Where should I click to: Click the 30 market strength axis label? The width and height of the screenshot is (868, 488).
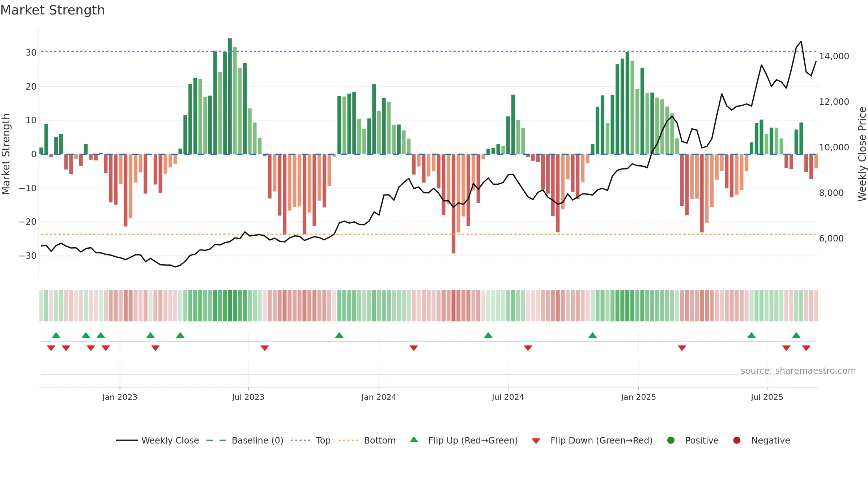[x=31, y=52]
